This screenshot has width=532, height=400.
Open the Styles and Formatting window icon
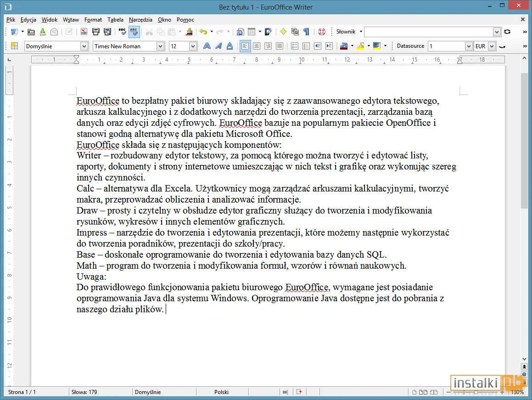[x=14, y=46]
